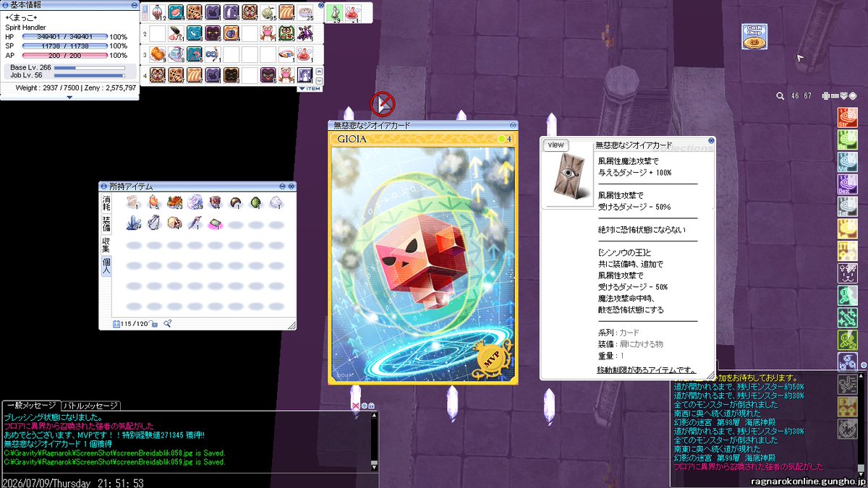Select the バトルメッセージ chat tab
The height and width of the screenshot is (488, 868).
90,406
